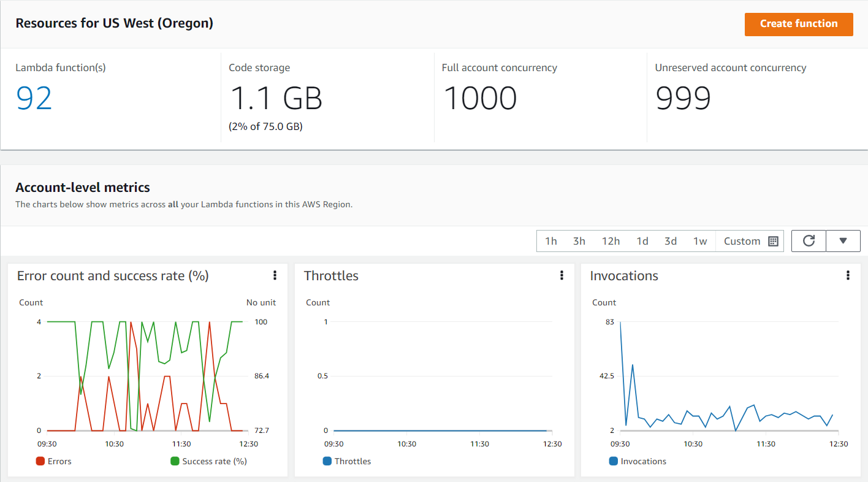This screenshot has width=868, height=482.
Task: Open the Custom time range picker
Action: pyautogui.click(x=742, y=240)
